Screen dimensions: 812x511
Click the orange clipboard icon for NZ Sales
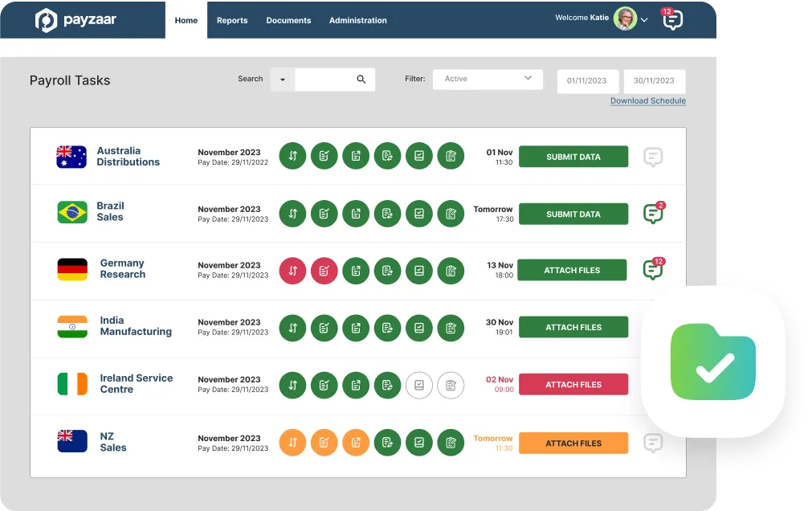324,442
